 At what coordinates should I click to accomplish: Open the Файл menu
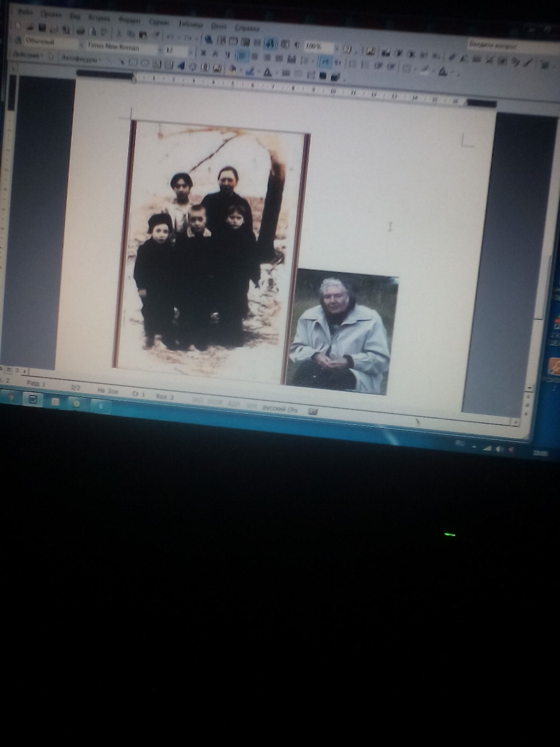[24, 11]
